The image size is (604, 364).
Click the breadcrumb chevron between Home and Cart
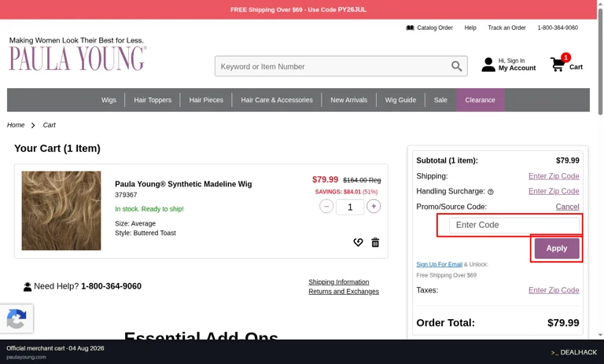pos(33,125)
